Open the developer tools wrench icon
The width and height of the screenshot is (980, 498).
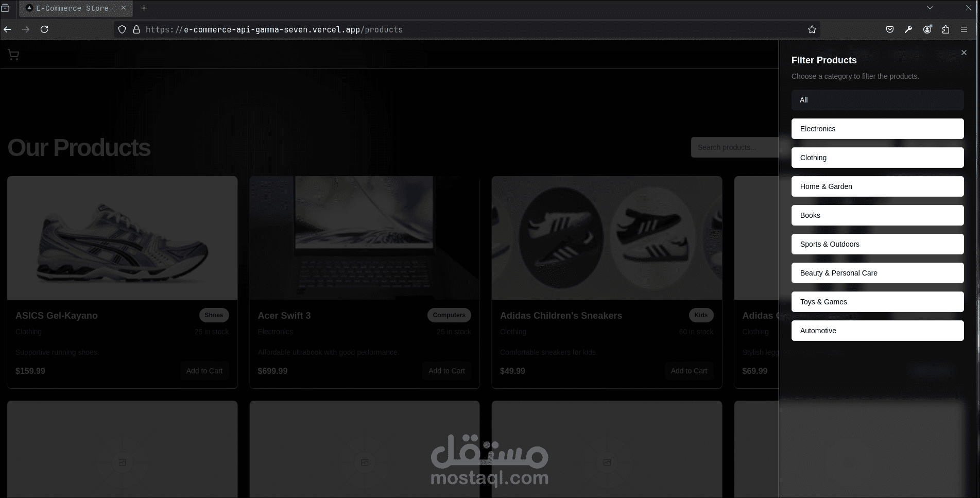908,29
